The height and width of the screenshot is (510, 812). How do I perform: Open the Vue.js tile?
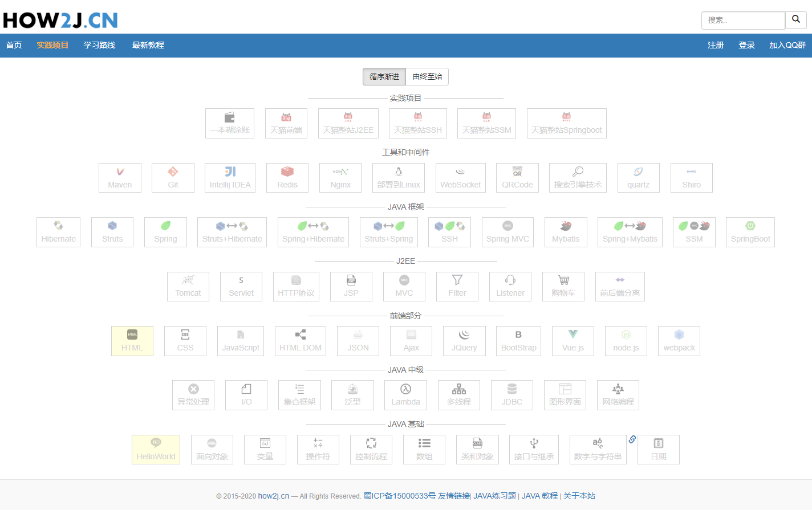click(573, 341)
